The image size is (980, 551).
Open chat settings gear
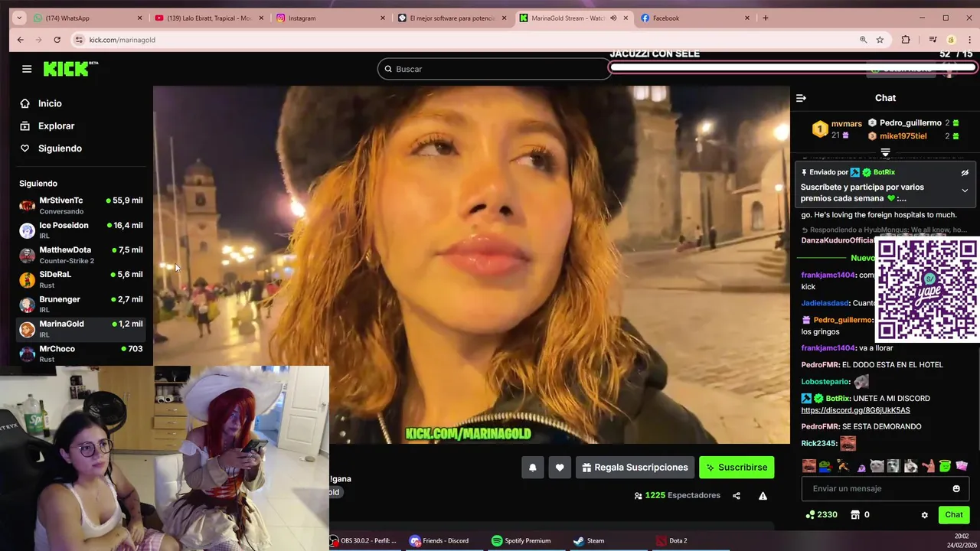click(x=924, y=515)
